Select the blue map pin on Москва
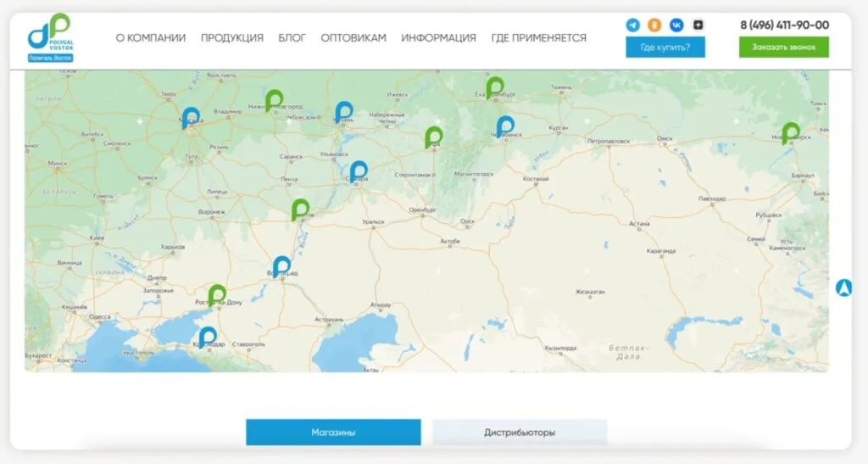Image resolution: width=868 pixels, height=464 pixels. [x=191, y=117]
